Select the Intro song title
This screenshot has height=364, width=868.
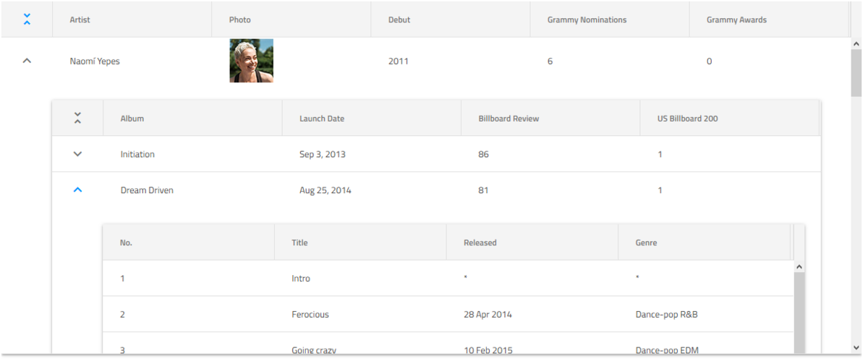[301, 279]
